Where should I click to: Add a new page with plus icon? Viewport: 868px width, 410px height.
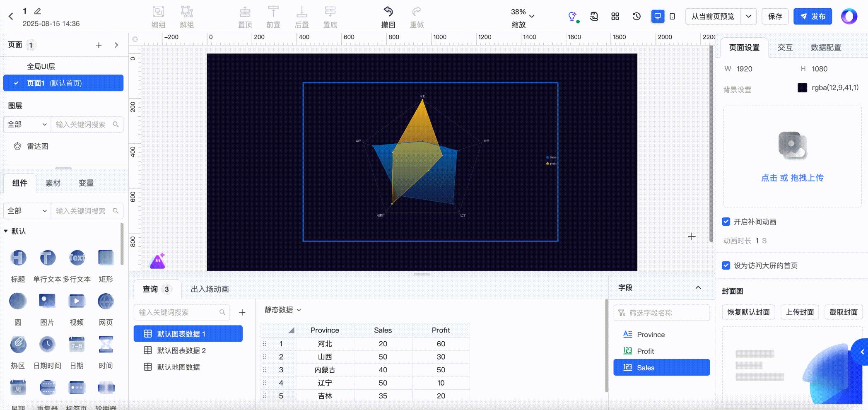tap(99, 45)
